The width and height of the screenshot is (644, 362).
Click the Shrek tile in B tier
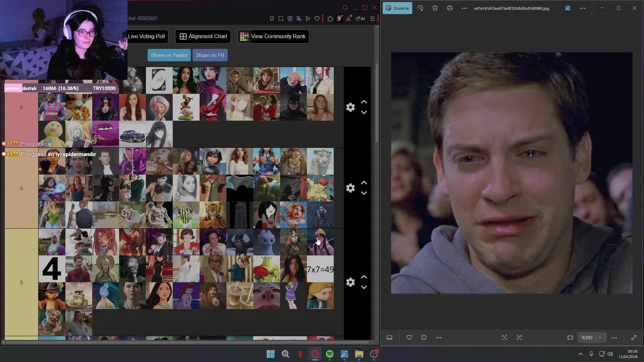[x=266, y=269]
